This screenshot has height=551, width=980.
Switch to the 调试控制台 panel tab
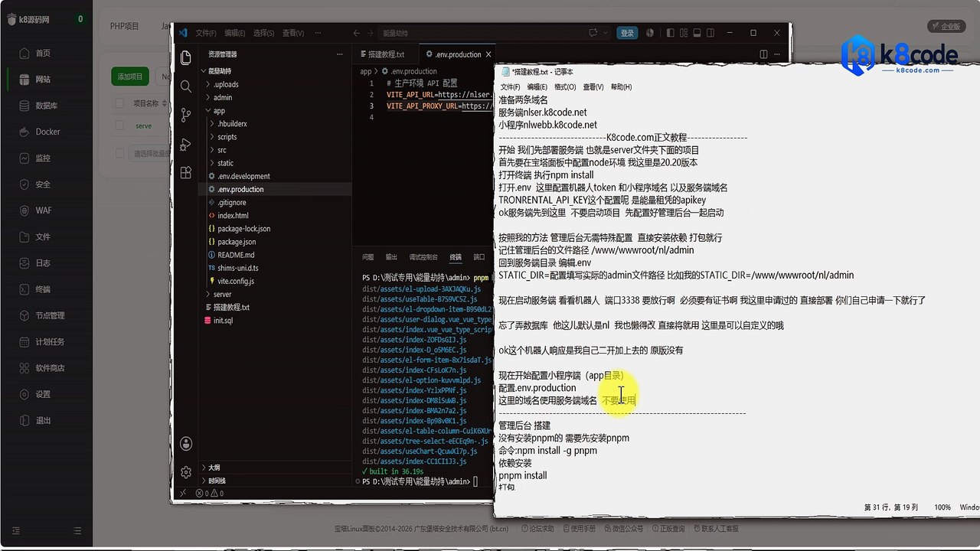423,257
